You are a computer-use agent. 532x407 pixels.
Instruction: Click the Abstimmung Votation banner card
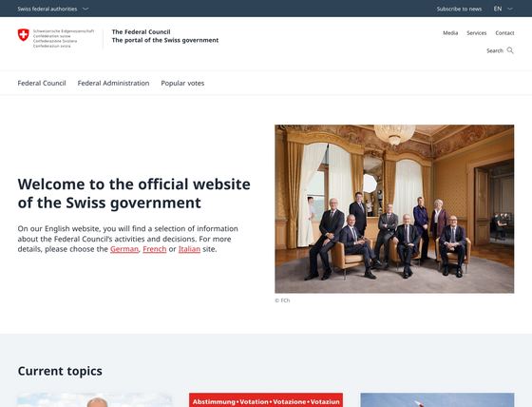click(266, 400)
